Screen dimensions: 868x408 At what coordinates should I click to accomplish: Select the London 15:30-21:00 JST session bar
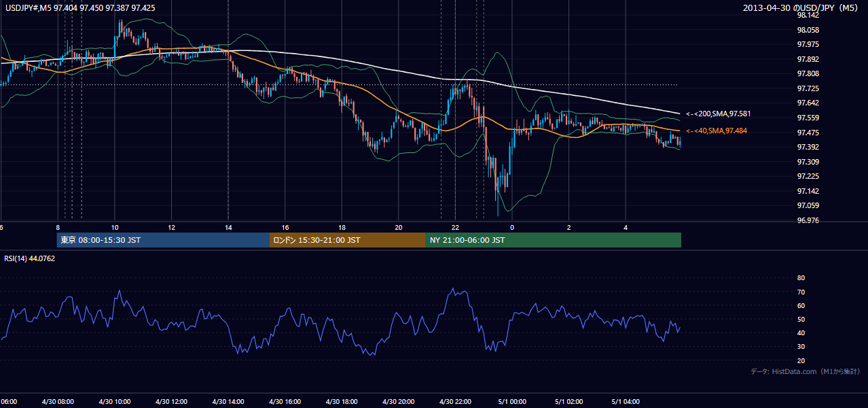coord(348,240)
